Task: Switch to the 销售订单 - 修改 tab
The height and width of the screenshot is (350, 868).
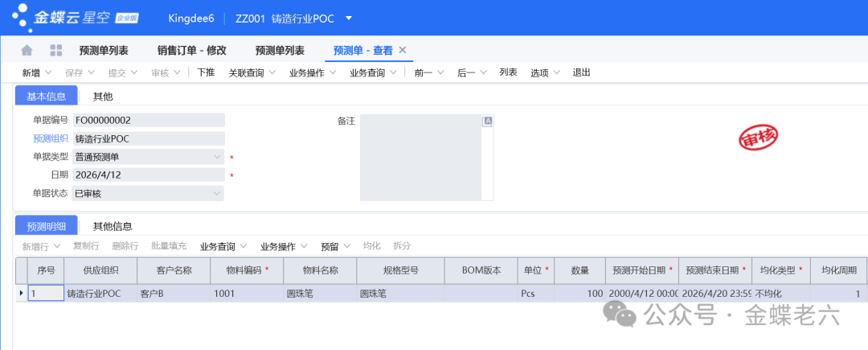Action: pyautogui.click(x=191, y=50)
